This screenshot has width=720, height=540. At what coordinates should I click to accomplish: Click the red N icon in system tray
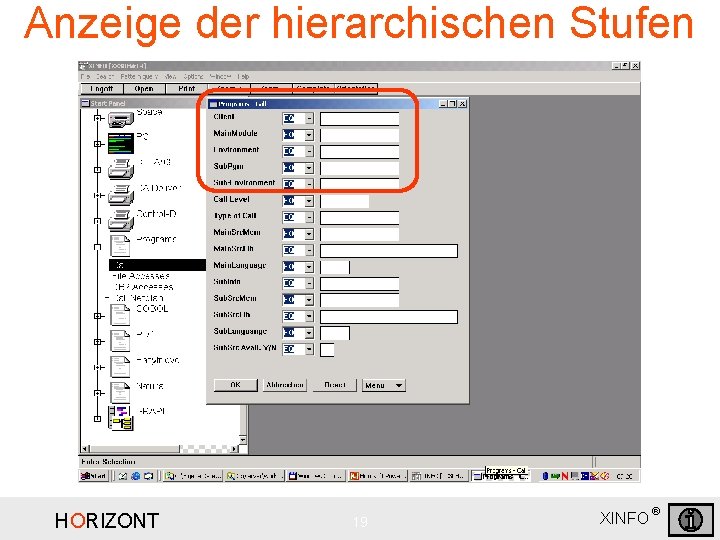coord(565,476)
